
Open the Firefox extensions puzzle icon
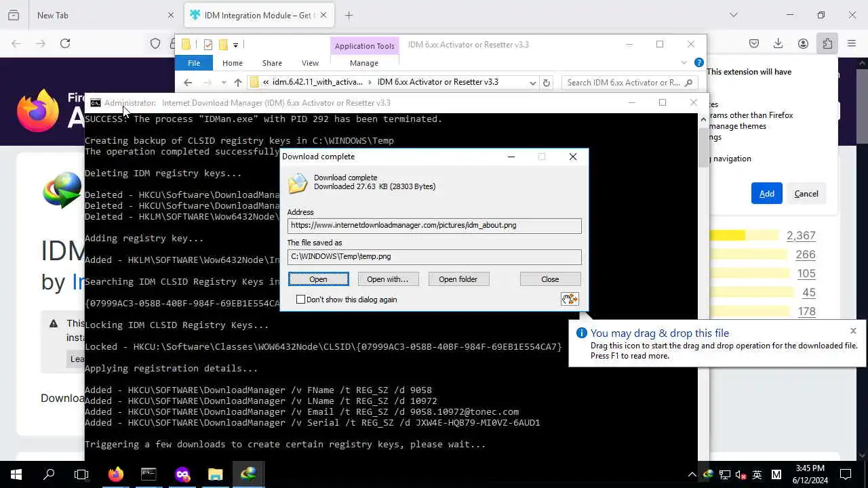pyautogui.click(x=827, y=43)
